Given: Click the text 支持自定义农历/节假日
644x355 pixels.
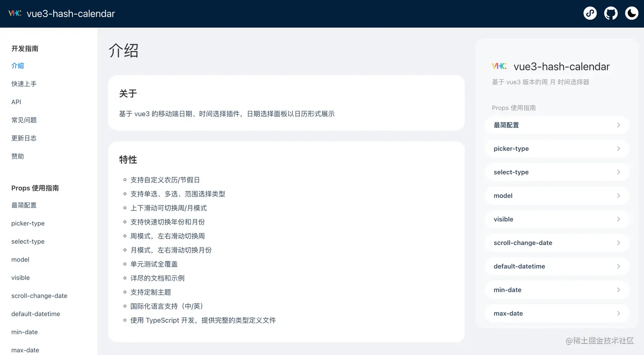Looking at the screenshot, I should [x=165, y=180].
